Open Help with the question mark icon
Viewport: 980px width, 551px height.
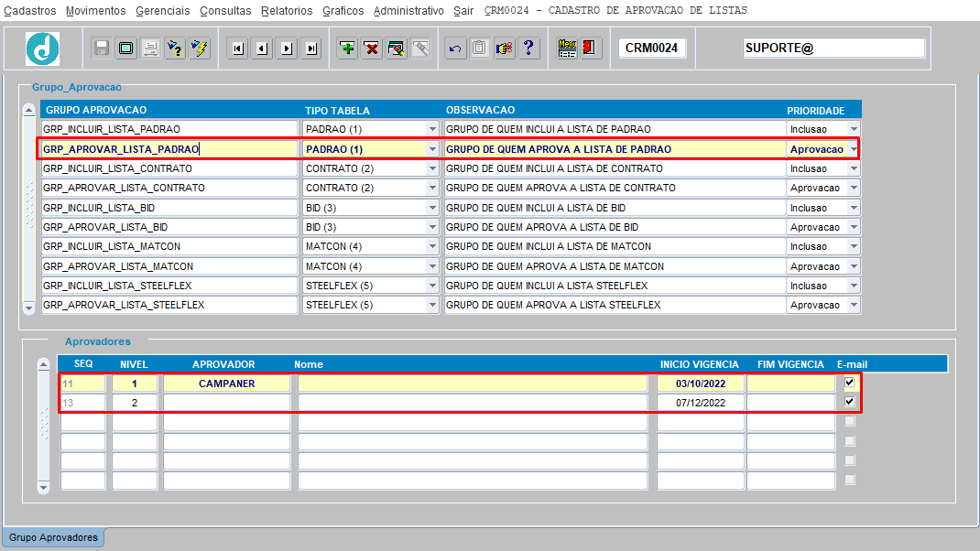pyautogui.click(x=528, y=49)
